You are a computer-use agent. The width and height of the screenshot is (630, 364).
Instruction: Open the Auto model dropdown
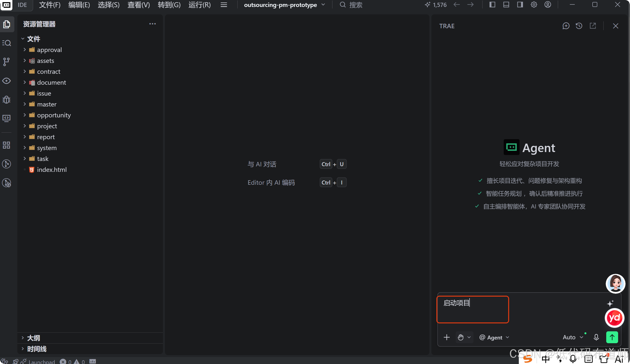[573, 337]
